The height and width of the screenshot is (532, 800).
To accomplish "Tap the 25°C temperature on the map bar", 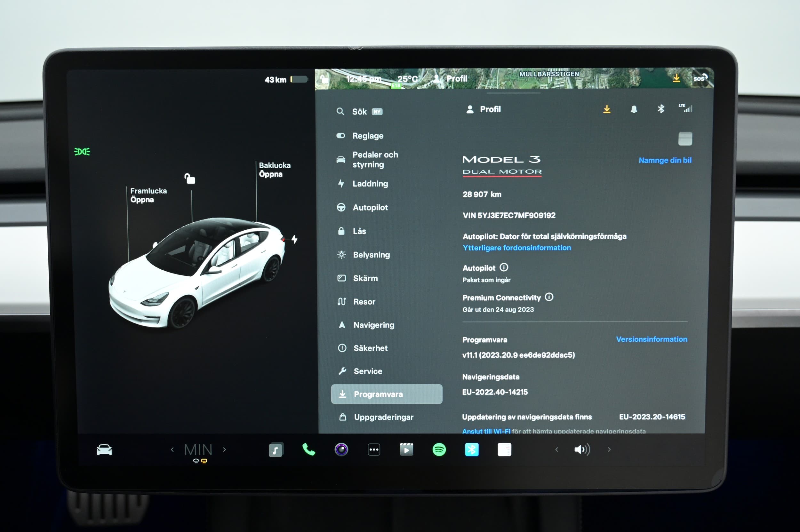I will [x=407, y=79].
